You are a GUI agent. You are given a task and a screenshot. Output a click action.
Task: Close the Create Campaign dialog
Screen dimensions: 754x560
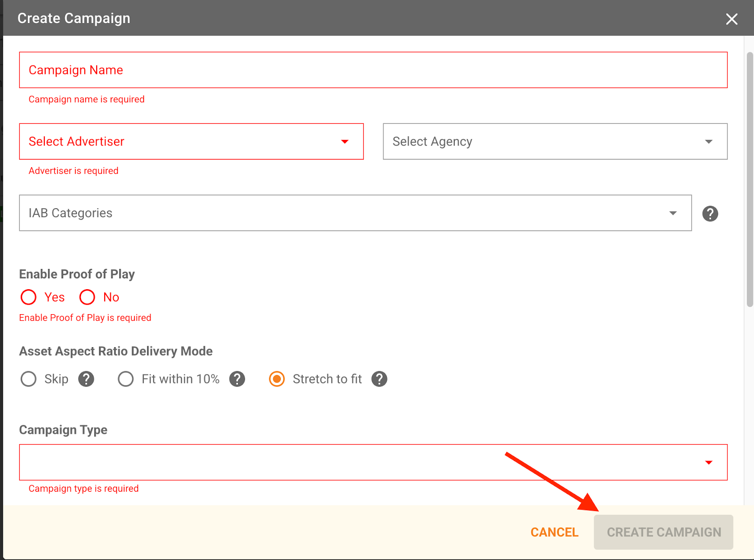tap(731, 19)
